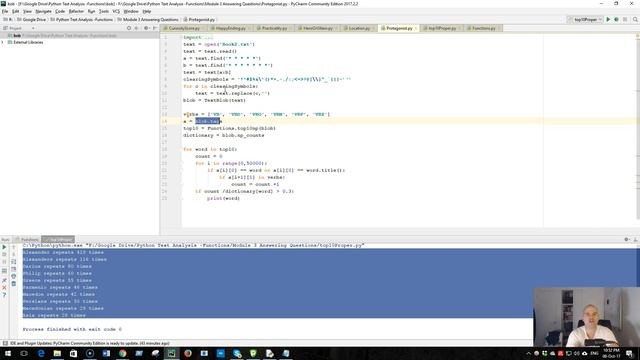The width and height of the screenshot is (640, 360).
Task: Click the PyCharm icon in taskbar
Action: click(x=171, y=353)
